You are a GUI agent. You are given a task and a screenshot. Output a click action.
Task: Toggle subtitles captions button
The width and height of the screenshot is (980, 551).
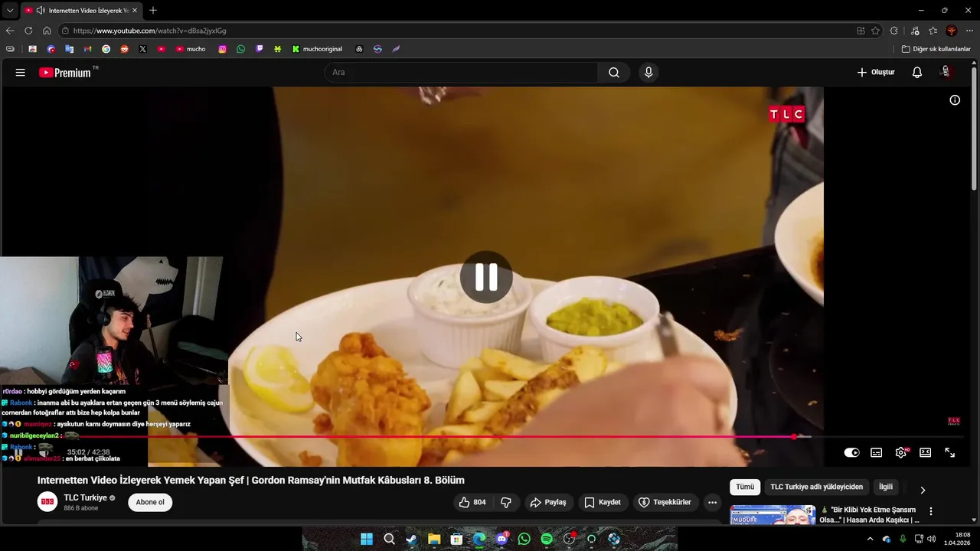pyautogui.click(x=877, y=453)
